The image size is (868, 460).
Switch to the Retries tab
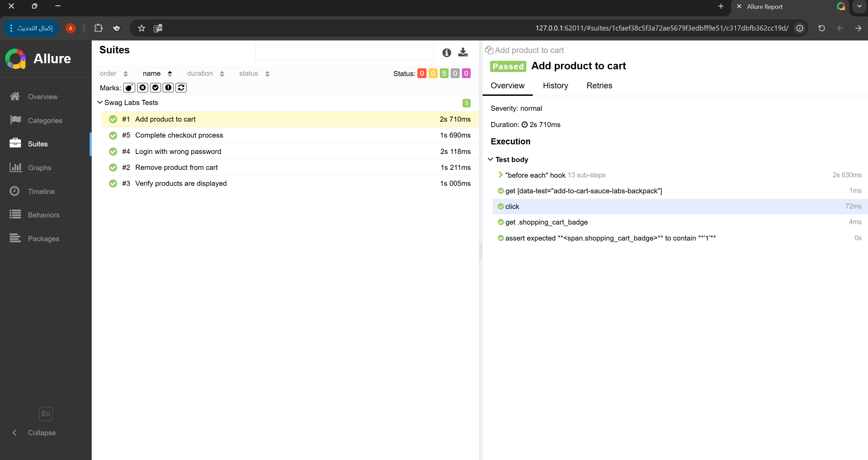click(x=599, y=86)
